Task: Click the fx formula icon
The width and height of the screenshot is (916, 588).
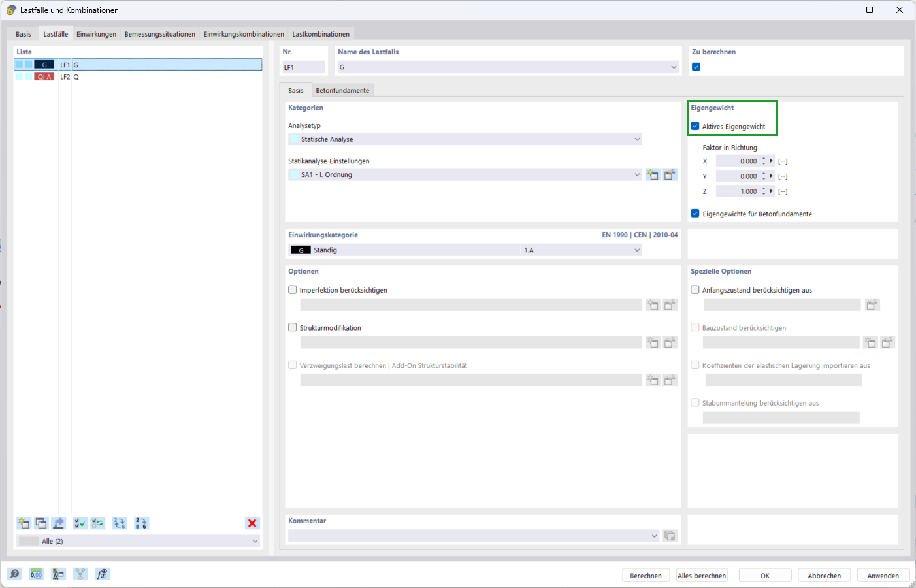Action: tap(102, 574)
